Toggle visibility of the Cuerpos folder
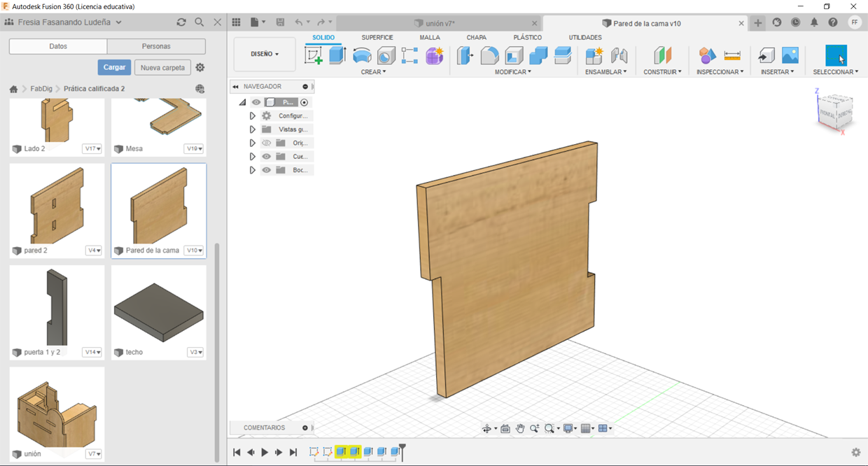This screenshot has height=466, width=868. pos(266,157)
